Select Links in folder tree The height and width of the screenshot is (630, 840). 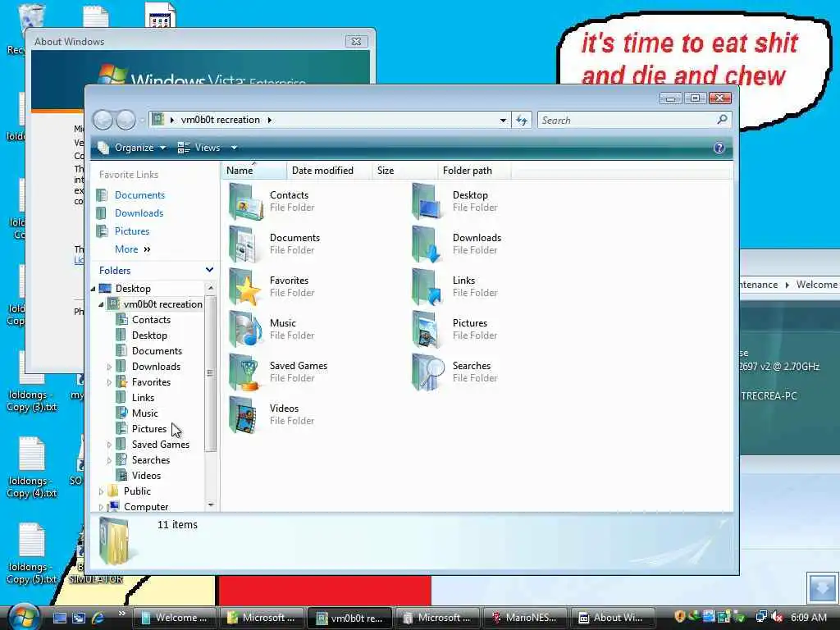pyautogui.click(x=143, y=398)
